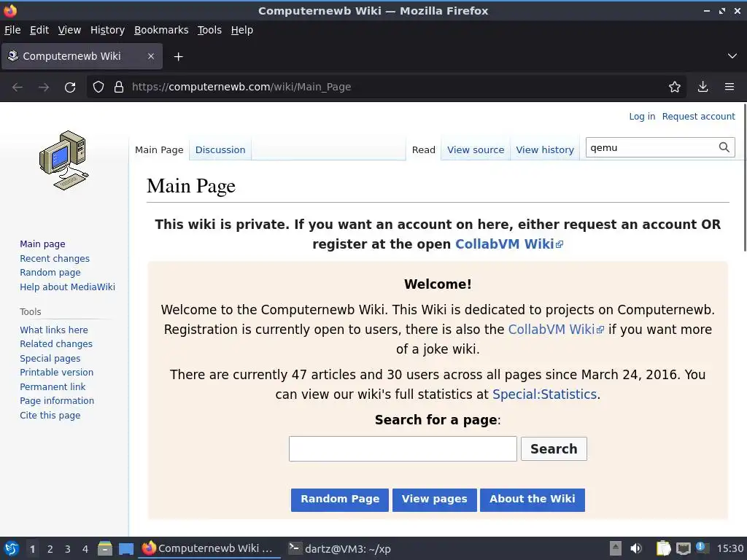Click Cite this page link
Screen dimensions: 747x560
50,415
